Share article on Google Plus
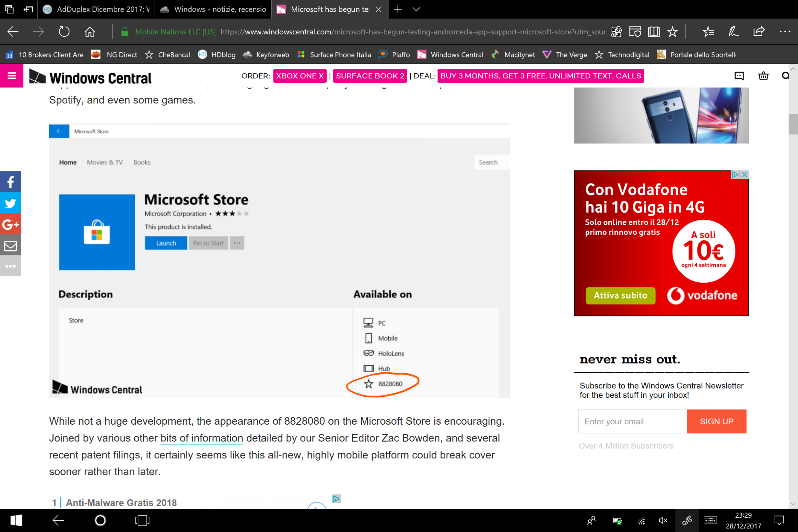This screenshot has height=532, width=798. coord(10,224)
